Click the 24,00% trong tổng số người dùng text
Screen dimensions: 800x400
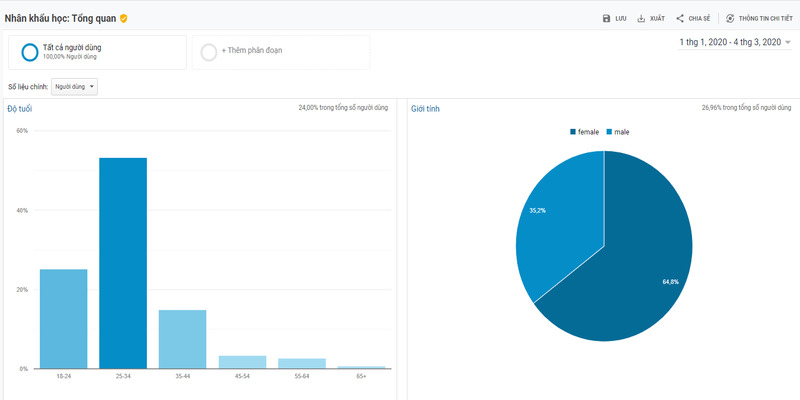click(x=343, y=108)
